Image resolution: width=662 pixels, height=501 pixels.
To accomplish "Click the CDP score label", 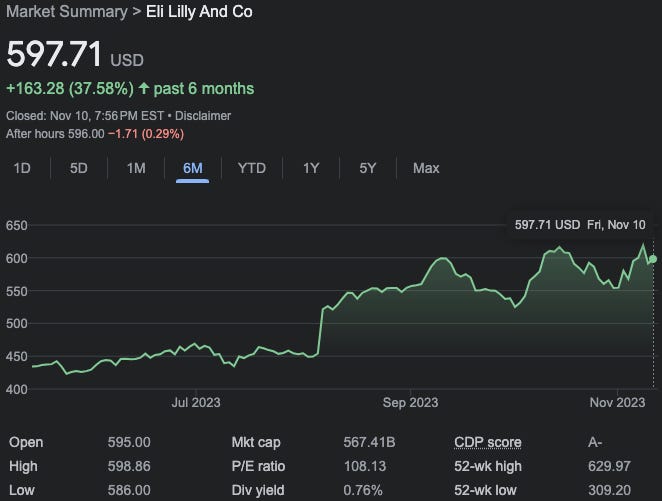I will tap(488, 442).
